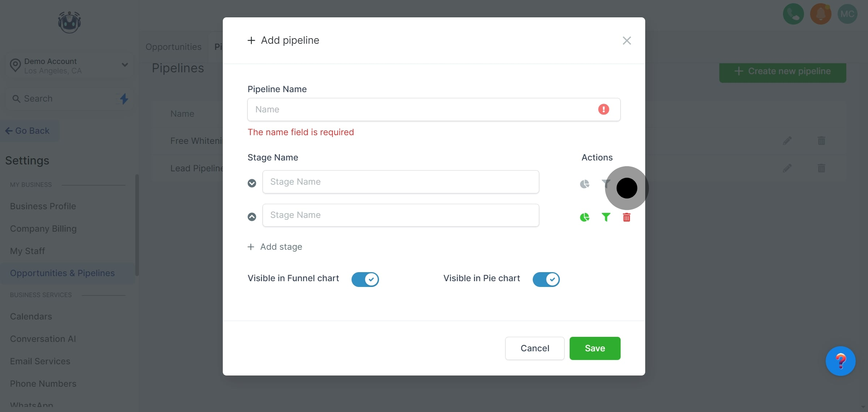Viewport: 868px width, 412px height.
Task: Cancel the Add pipeline dialog
Action: 535,348
